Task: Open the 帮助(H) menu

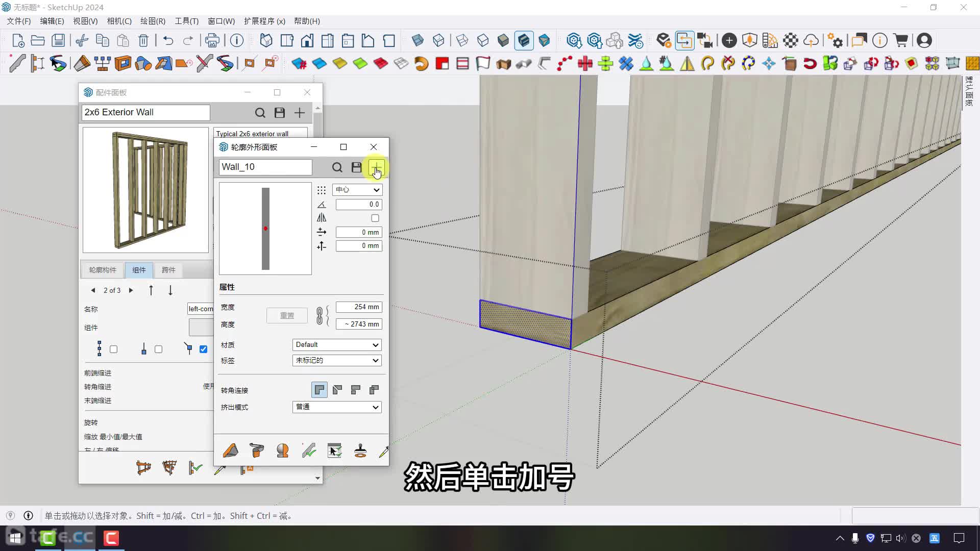Action: 307,21
